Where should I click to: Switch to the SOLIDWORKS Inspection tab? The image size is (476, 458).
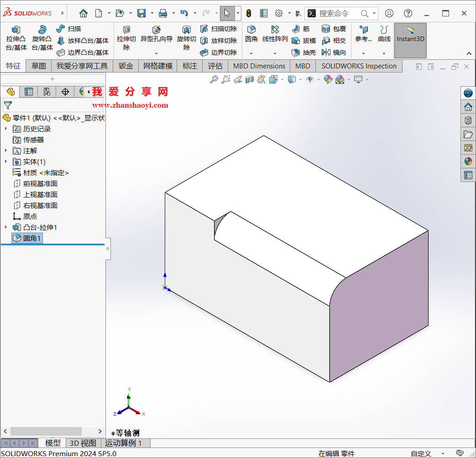point(359,66)
